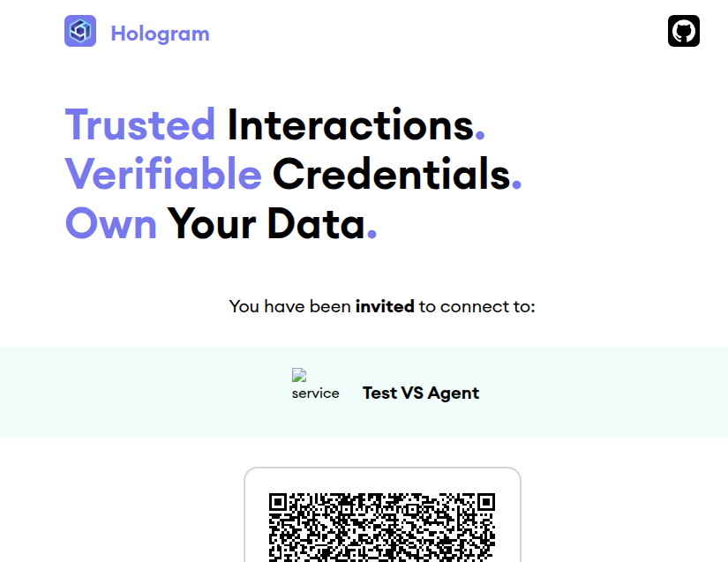Screen dimensions: 728x562
Task: Click the word Verifiable in the headline
Action: point(163,175)
